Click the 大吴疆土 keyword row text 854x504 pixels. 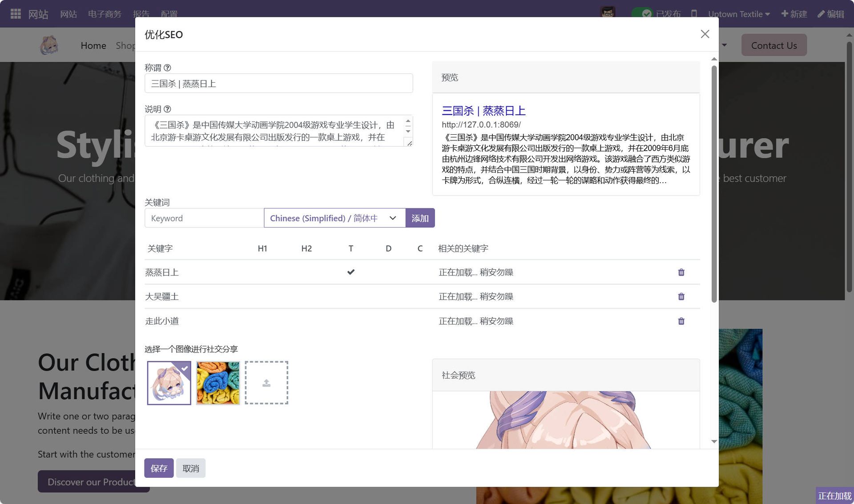tap(162, 296)
